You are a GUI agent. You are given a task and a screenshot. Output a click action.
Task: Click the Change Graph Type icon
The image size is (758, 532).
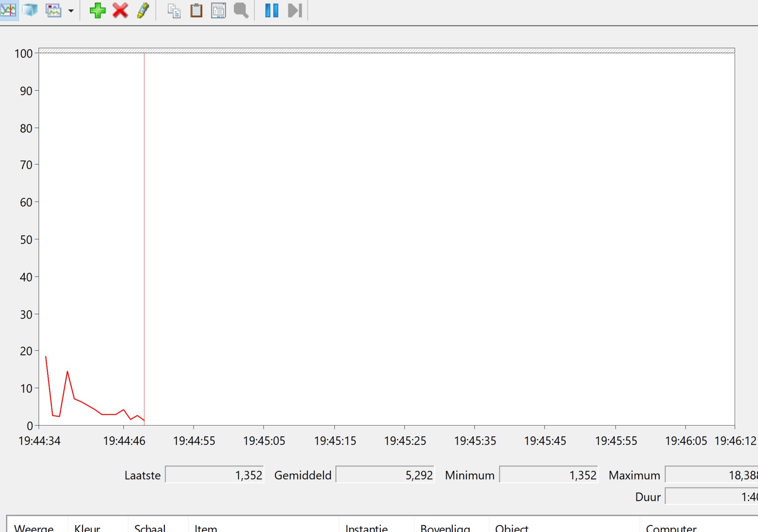[53, 10]
